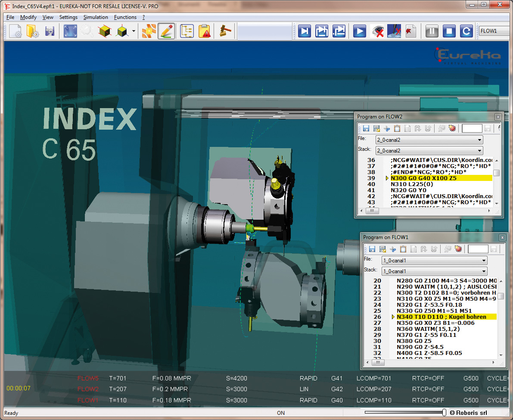This screenshot has height=420, width=513.
Task: Open the Simulation menu
Action: (x=96, y=17)
